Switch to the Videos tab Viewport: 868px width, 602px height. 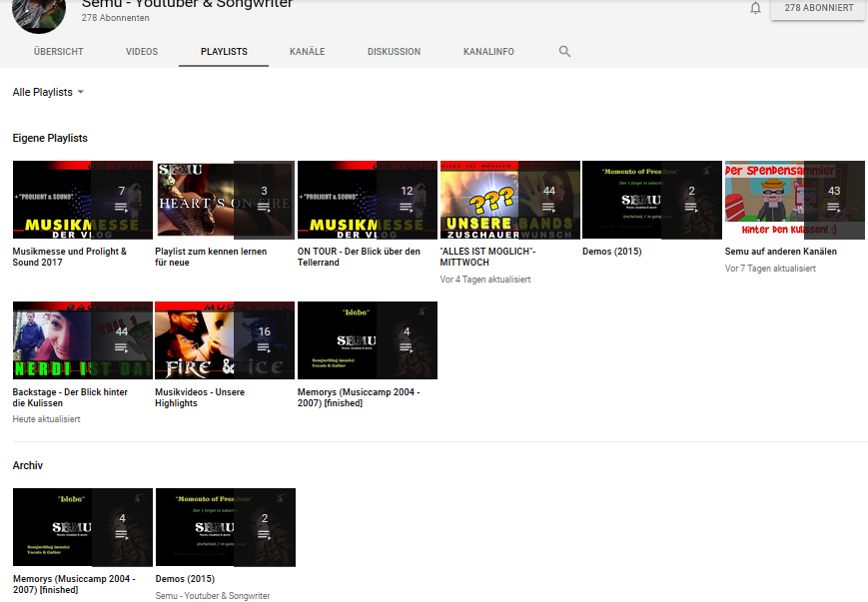click(x=142, y=52)
